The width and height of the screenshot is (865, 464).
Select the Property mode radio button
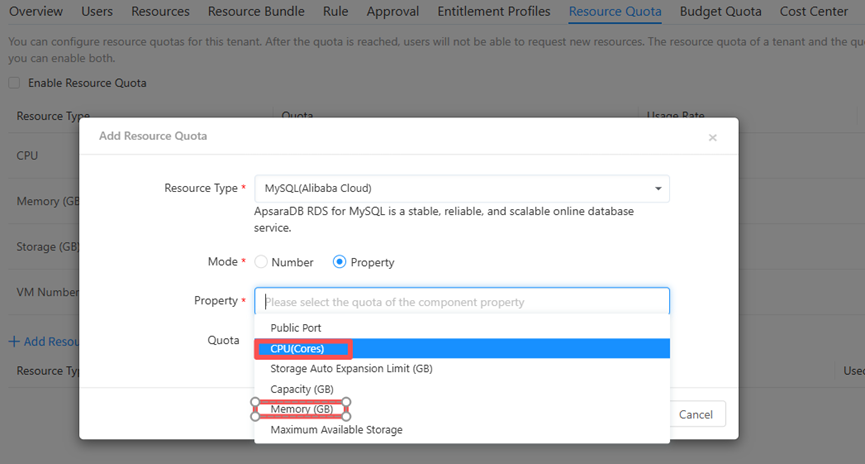point(340,262)
